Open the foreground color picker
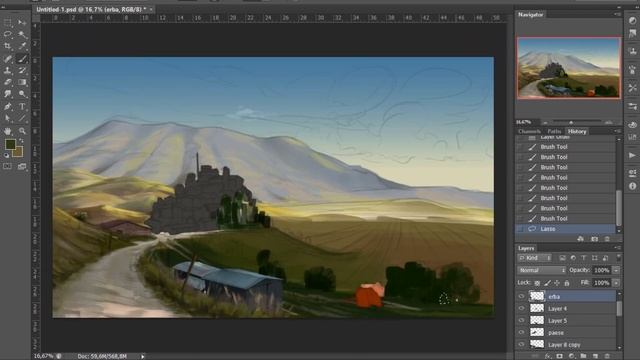Image resolution: width=640 pixels, height=360 pixels. (10, 144)
